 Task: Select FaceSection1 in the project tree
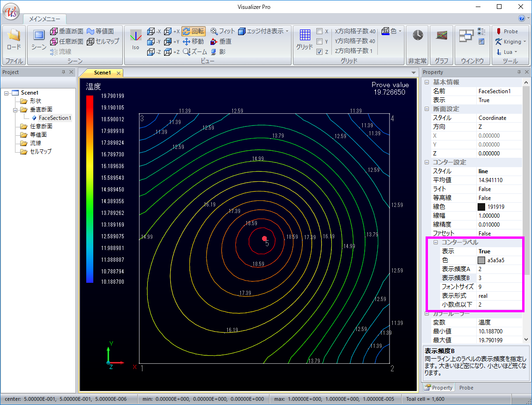[55, 118]
